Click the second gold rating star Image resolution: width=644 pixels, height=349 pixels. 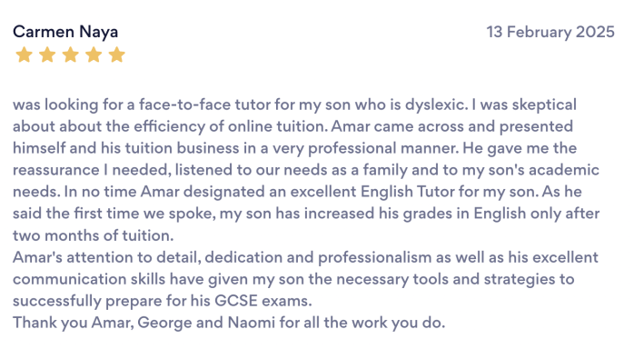[x=47, y=55]
